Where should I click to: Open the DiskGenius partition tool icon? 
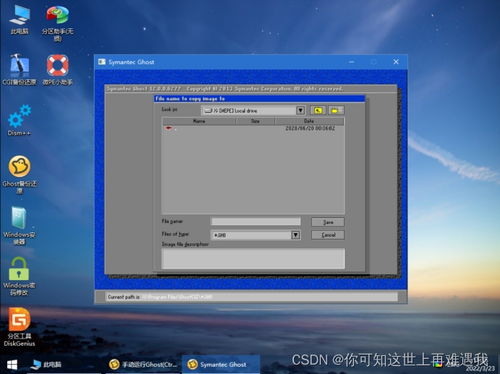click(19, 327)
